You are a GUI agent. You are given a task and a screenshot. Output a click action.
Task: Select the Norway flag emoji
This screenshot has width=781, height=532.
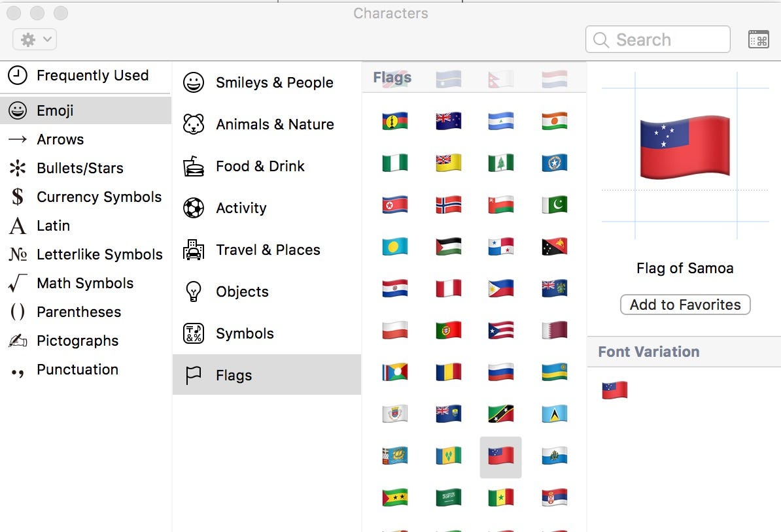coord(449,205)
